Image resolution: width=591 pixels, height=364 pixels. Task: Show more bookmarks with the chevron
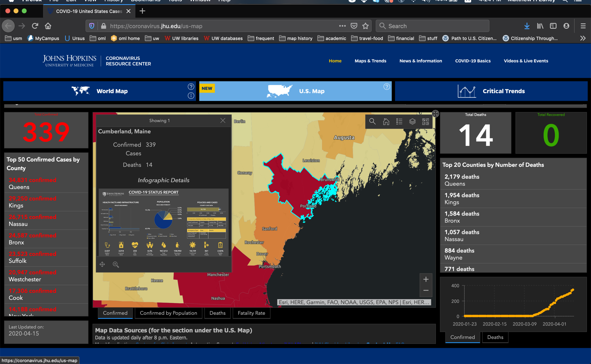[x=582, y=38]
